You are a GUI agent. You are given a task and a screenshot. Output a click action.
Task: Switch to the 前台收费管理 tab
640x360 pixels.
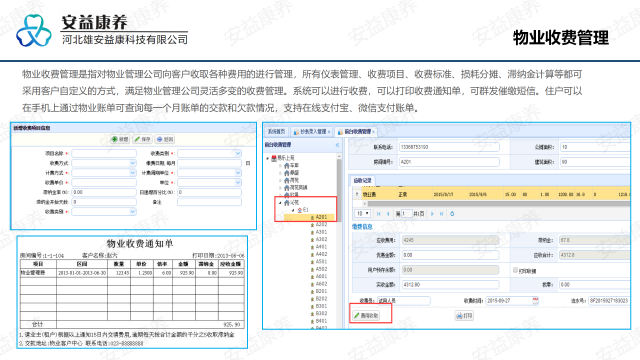(356, 131)
